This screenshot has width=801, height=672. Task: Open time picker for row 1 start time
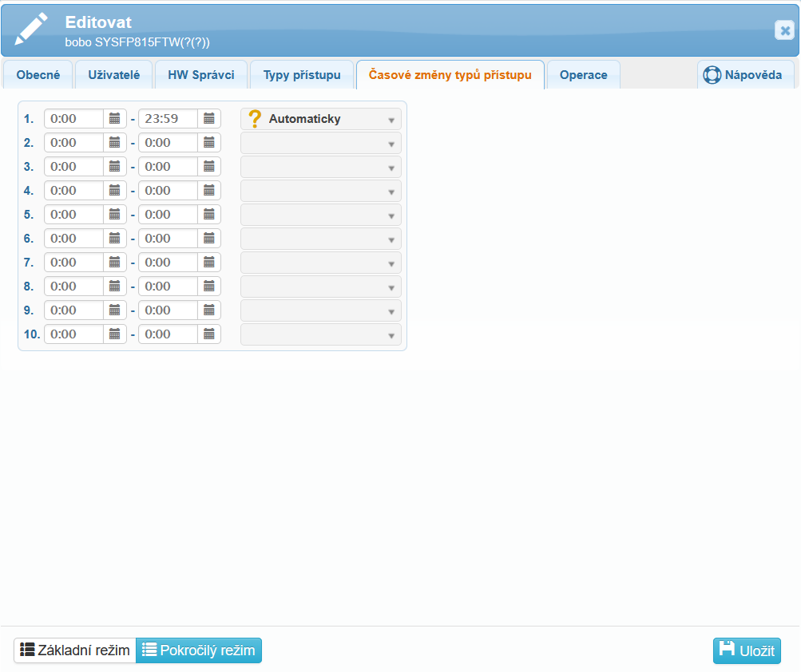pyautogui.click(x=115, y=119)
